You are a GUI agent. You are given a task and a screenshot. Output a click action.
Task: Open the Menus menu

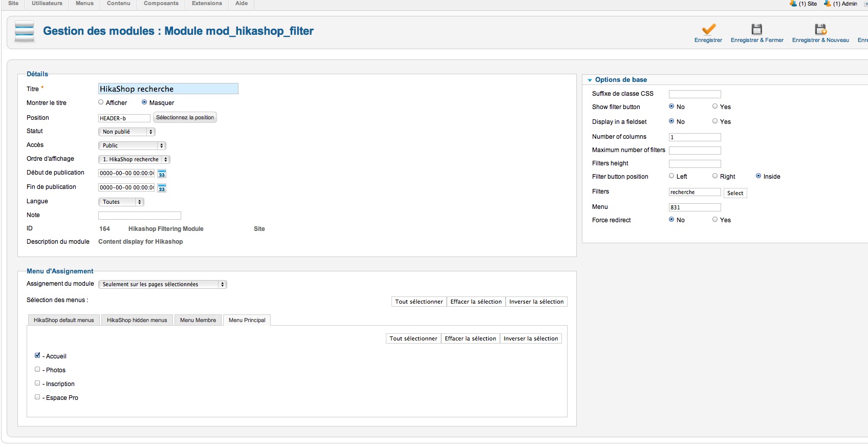click(x=84, y=4)
